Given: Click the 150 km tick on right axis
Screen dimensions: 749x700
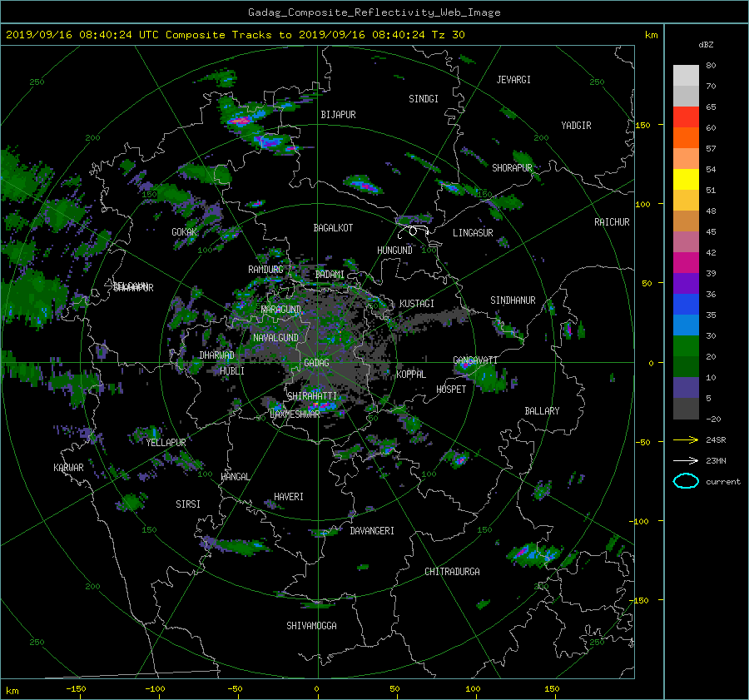Looking at the screenshot, I should [642, 125].
